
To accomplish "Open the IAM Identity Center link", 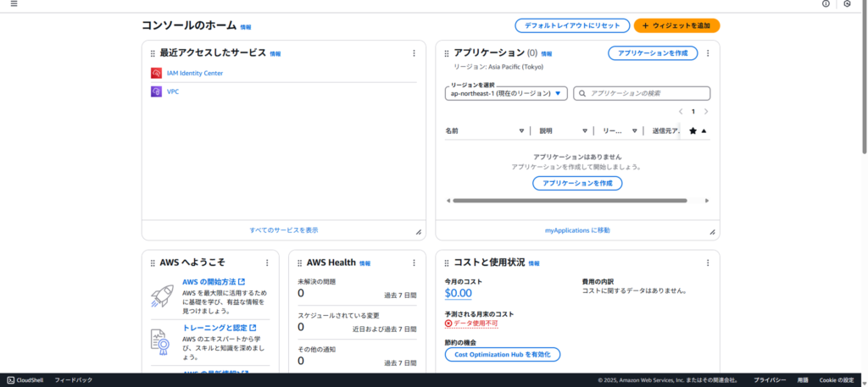I will [x=195, y=73].
